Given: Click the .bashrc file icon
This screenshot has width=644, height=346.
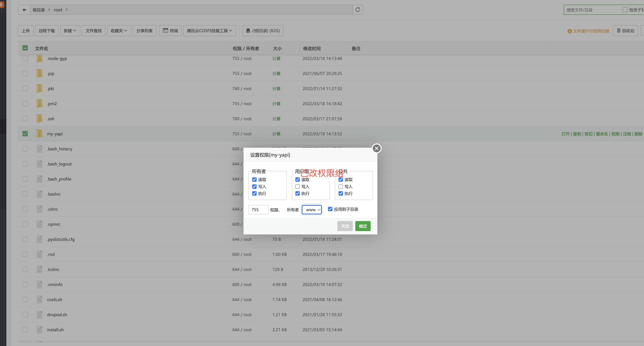Looking at the screenshot, I should pos(39,194).
